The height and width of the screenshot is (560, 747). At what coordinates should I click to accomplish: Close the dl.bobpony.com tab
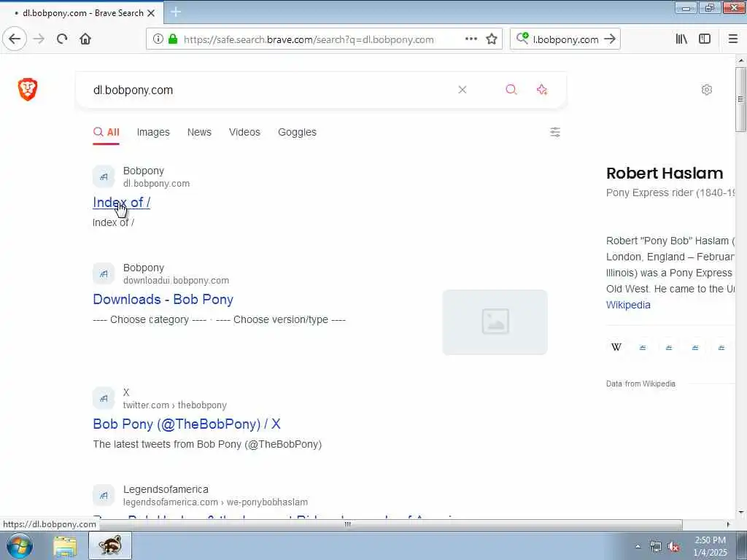[151, 13]
